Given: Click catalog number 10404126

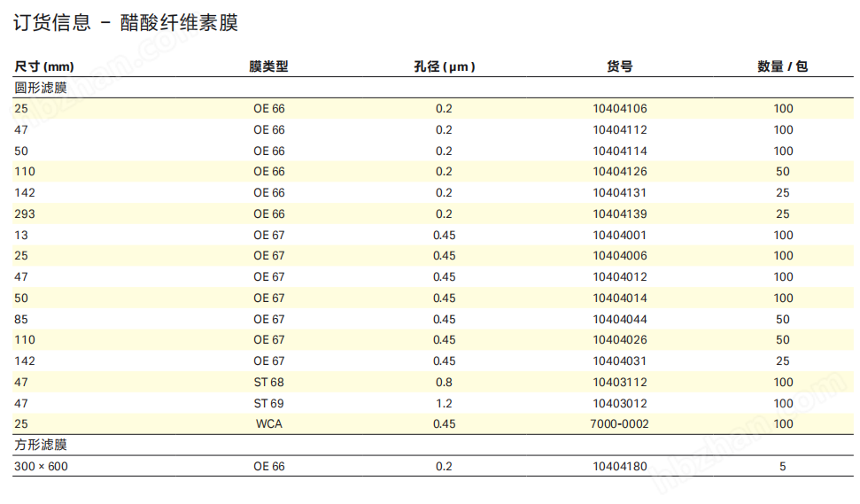Looking at the screenshot, I should (619, 172).
